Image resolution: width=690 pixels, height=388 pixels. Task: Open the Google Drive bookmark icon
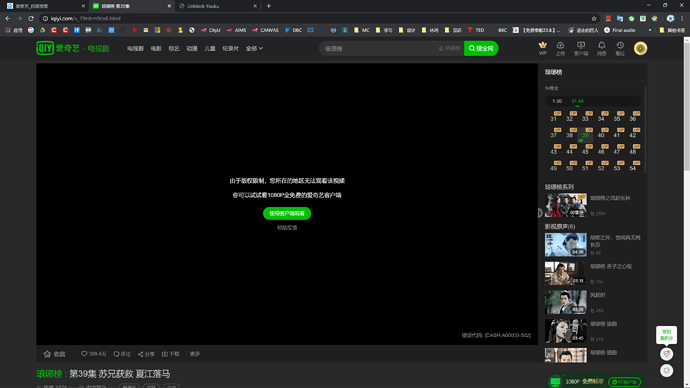click(42, 30)
